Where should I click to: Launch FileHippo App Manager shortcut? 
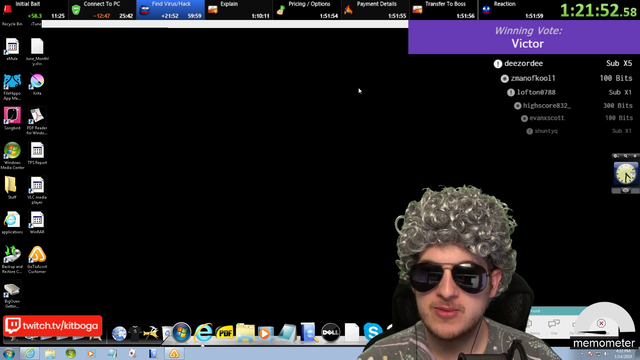[x=12, y=87]
